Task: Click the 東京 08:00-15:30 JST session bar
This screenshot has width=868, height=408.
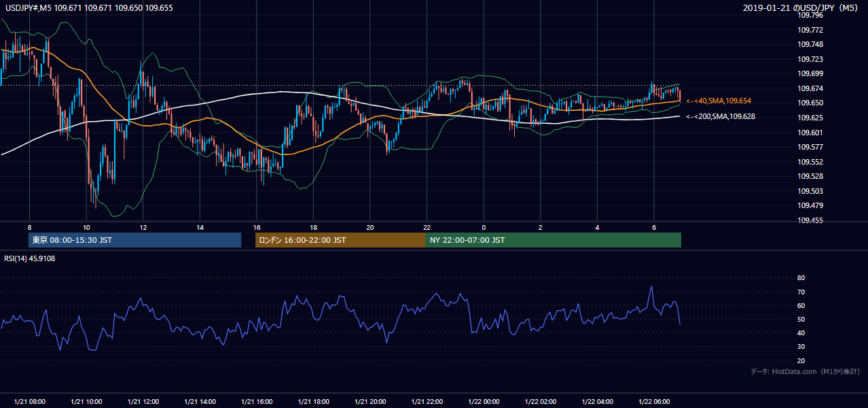Action: [x=134, y=240]
